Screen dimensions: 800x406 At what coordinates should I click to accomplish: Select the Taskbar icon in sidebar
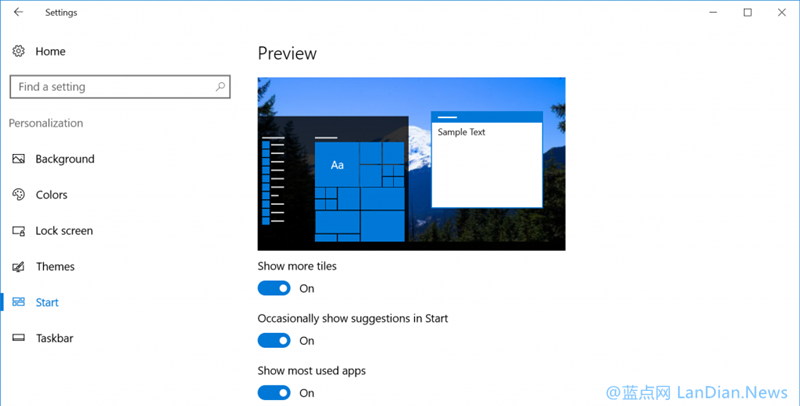click(x=18, y=338)
